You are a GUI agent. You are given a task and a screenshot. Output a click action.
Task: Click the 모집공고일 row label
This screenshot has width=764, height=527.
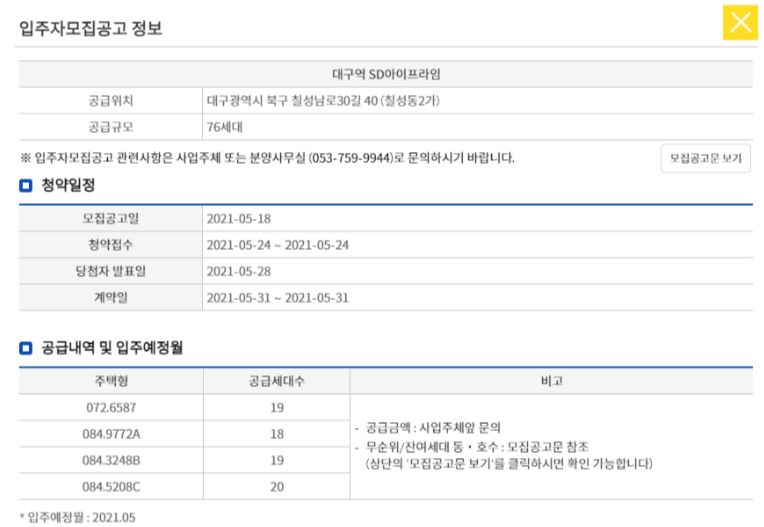point(111,219)
